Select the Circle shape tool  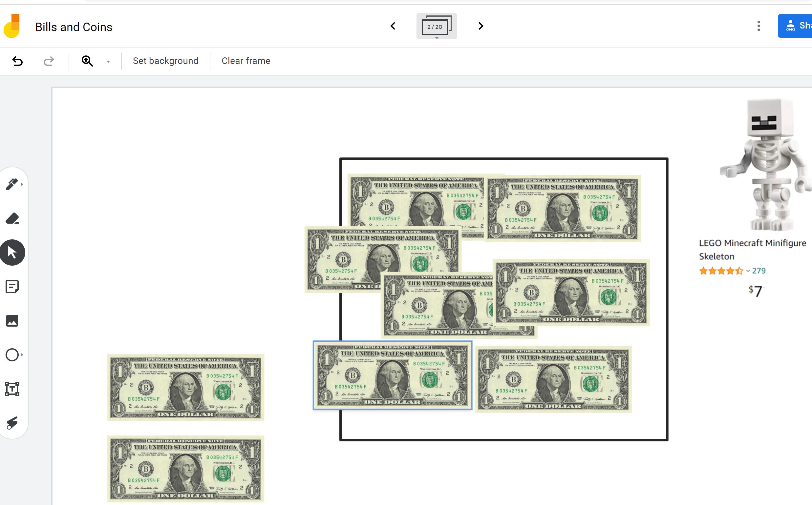coord(12,355)
